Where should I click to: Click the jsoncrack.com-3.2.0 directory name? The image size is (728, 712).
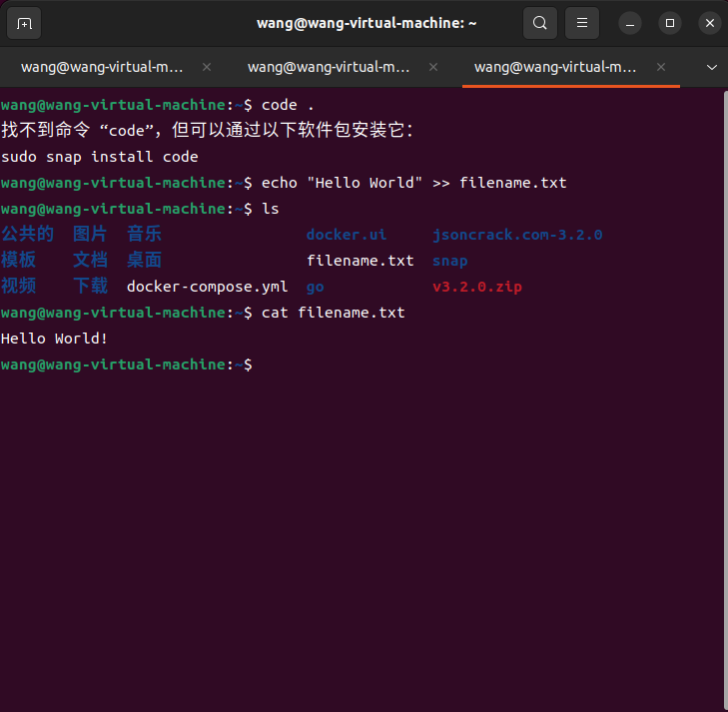(517, 235)
